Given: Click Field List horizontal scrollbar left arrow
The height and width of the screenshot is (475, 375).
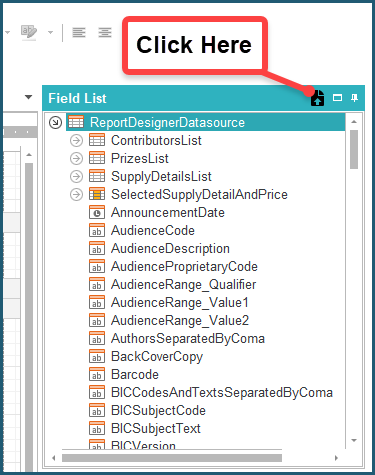Looking at the screenshot, I should (x=54, y=458).
